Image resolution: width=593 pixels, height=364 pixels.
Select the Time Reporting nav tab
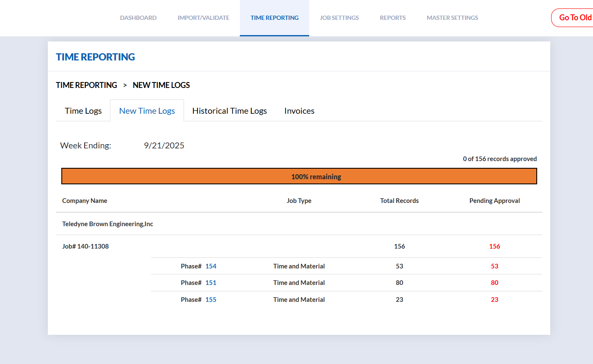275,18
